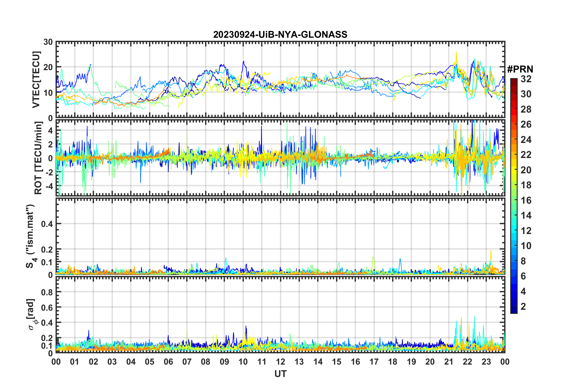
Task: Select PRN colorbar tick label 24
Action: click(526, 140)
